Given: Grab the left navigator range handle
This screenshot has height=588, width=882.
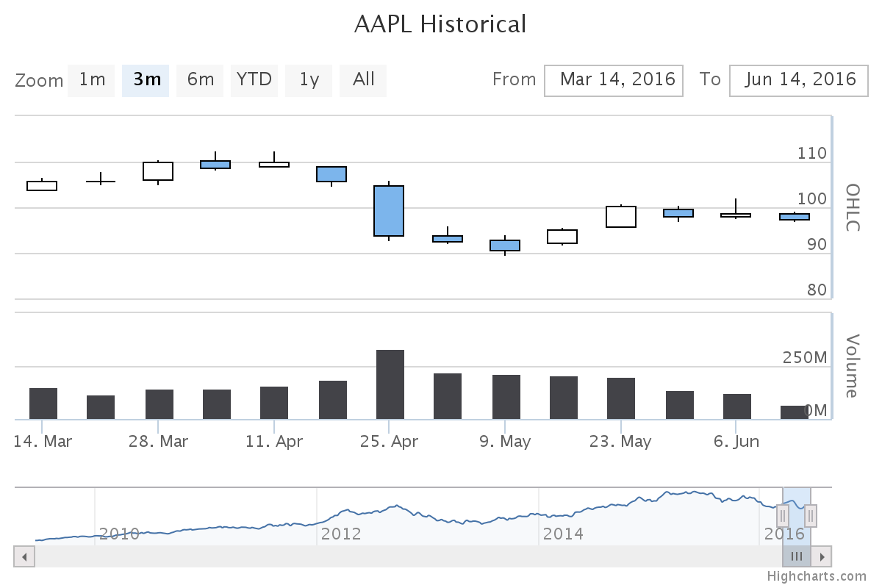Looking at the screenshot, I should (x=783, y=515).
